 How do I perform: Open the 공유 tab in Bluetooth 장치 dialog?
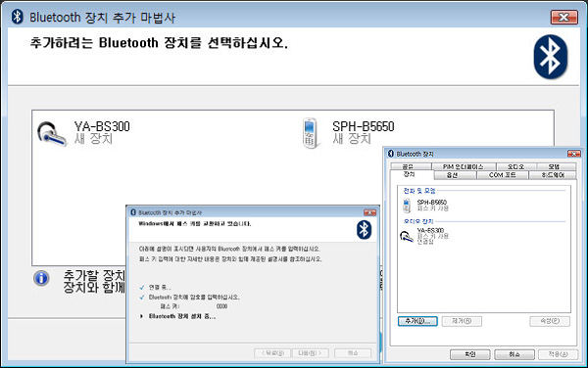coord(411,166)
